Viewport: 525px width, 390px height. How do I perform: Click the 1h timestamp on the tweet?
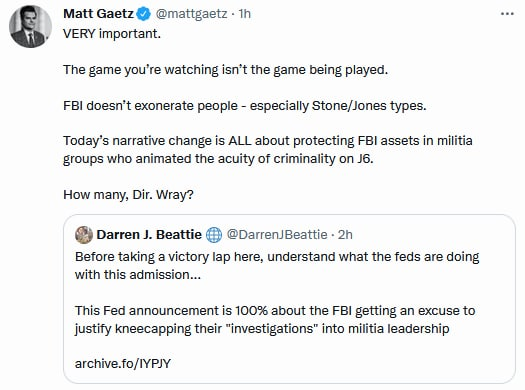245,14
